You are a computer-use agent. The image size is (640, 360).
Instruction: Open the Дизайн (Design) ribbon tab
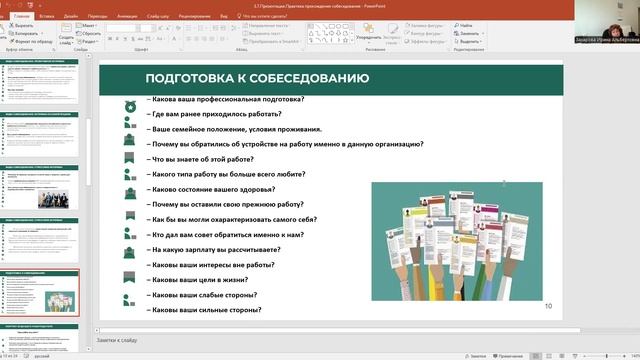point(71,16)
